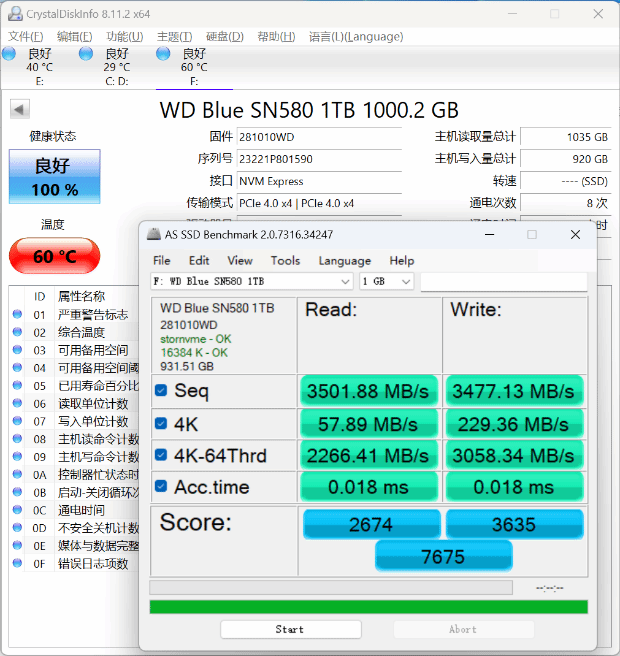Uncheck the 4K-64Thrd test checkbox
This screenshot has width=620, height=656.
161,455
